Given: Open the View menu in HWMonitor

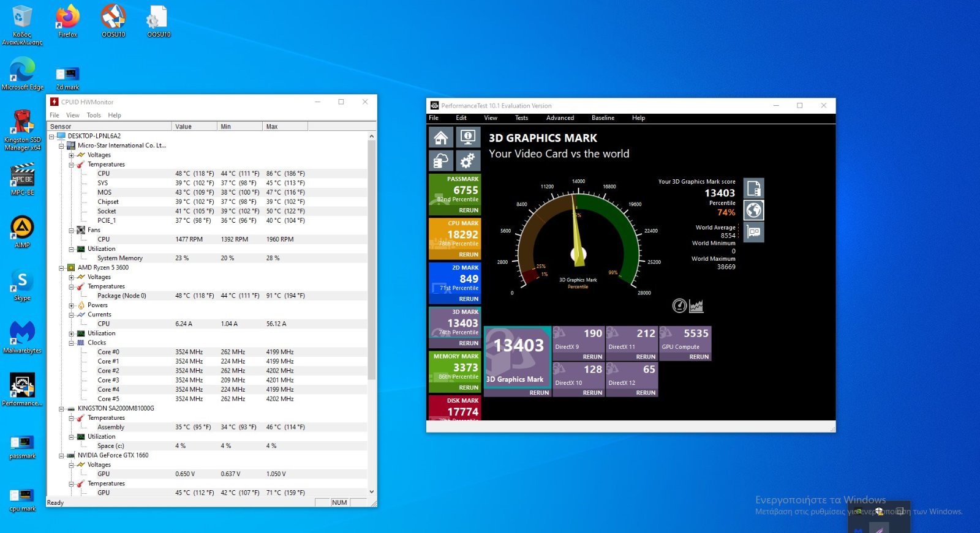Looking at the screenshot, I should click(73, 115).
